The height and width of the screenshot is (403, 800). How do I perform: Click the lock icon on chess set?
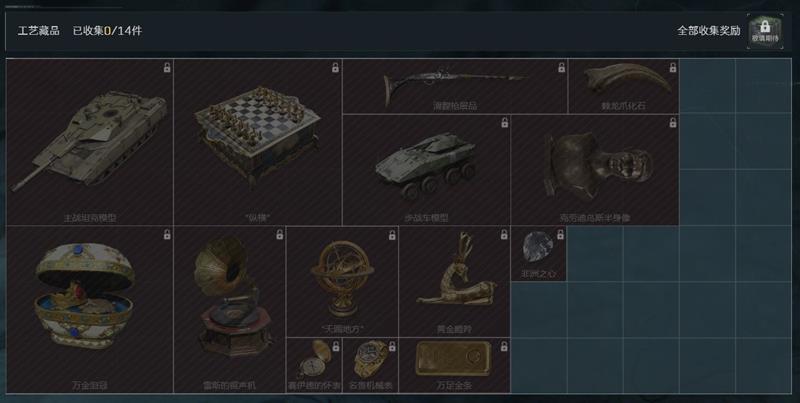[x=335, y=67]
